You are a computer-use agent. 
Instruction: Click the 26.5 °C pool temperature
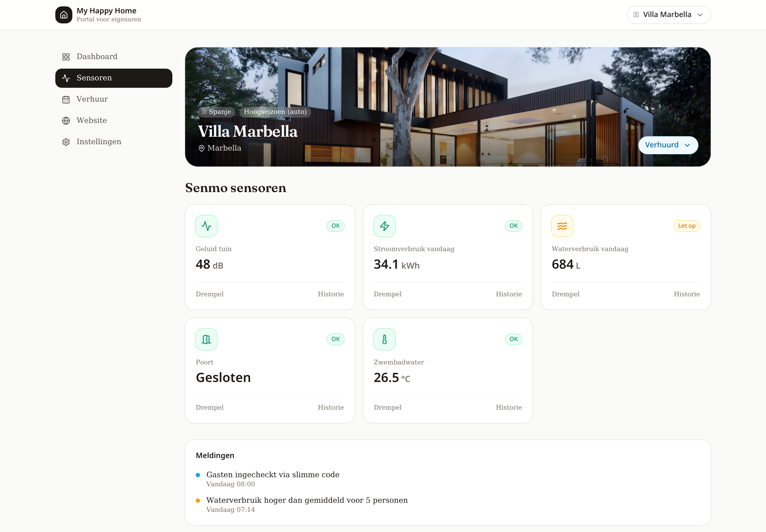point(392,378)
